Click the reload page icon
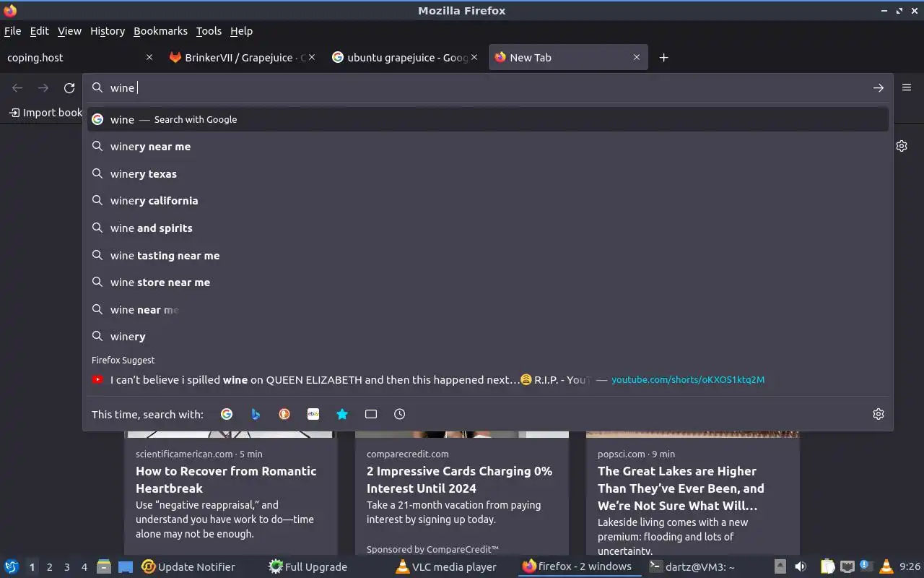This screenshot has height=578, width=924. pyautogui.click(x=69, y=88)
